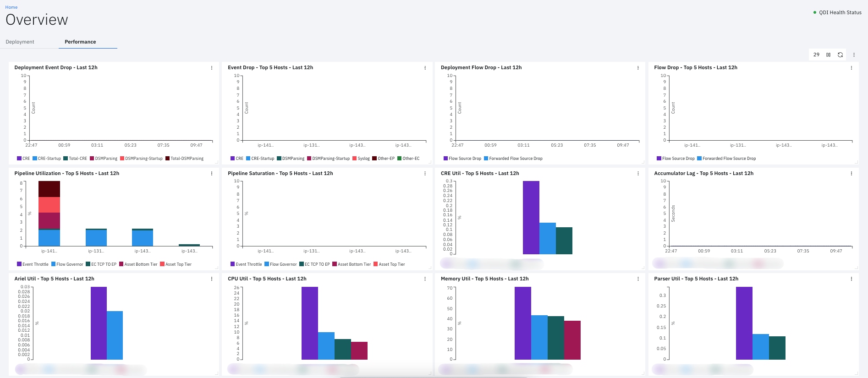The image size is (868, 378).
Task: Click the Deployment Event Drop widget title
Action: [x=56, y=67]
